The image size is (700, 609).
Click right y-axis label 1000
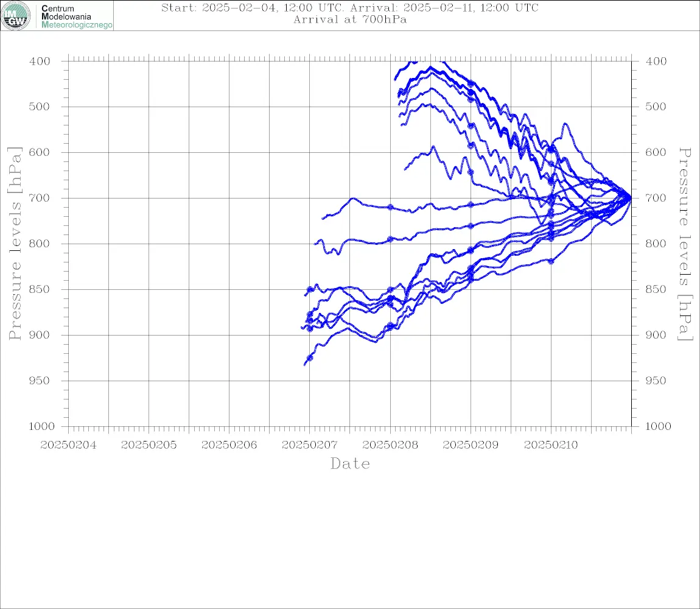pos(659,426)
